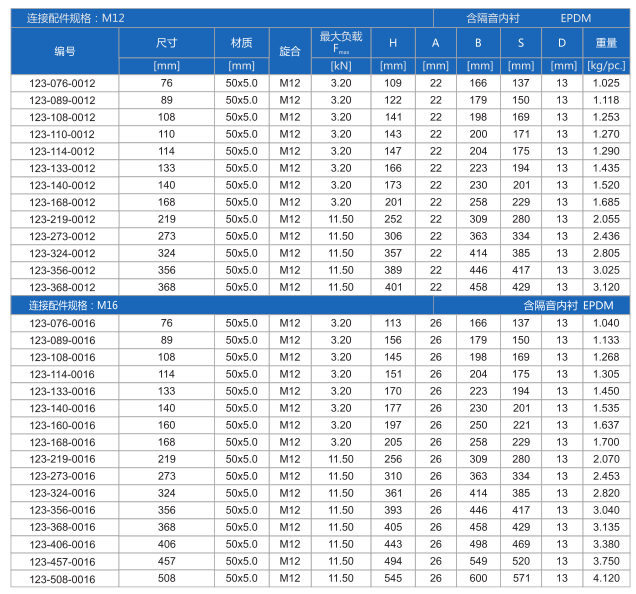Click weight value 3.750
Viewport: 636px width, 594px height.
tap(606, 561)
